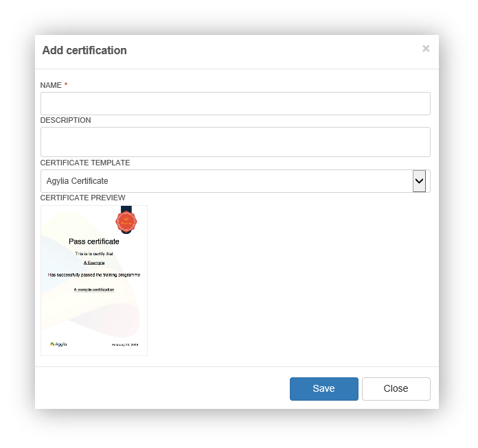Click the Close button in footer
The image size is (478, 448).
(396, 388)
